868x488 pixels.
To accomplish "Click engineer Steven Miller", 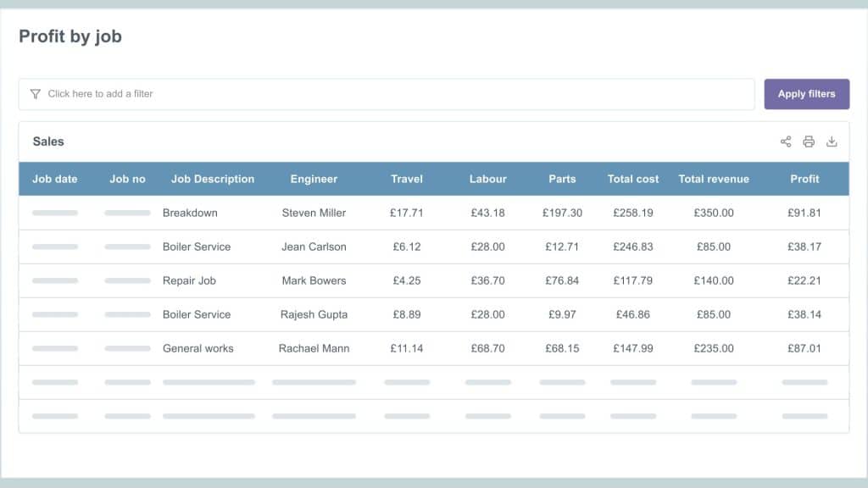I will [x=314, y=213].
